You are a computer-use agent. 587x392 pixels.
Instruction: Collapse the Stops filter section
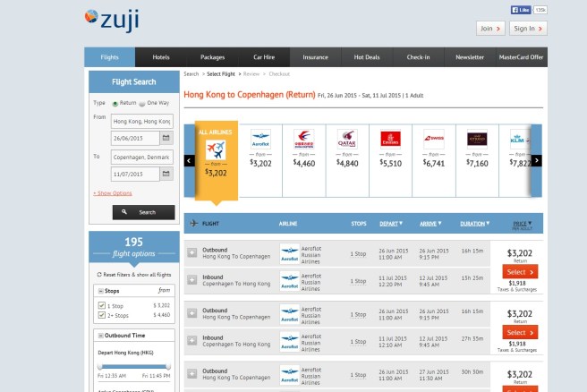tap(100, 291)
